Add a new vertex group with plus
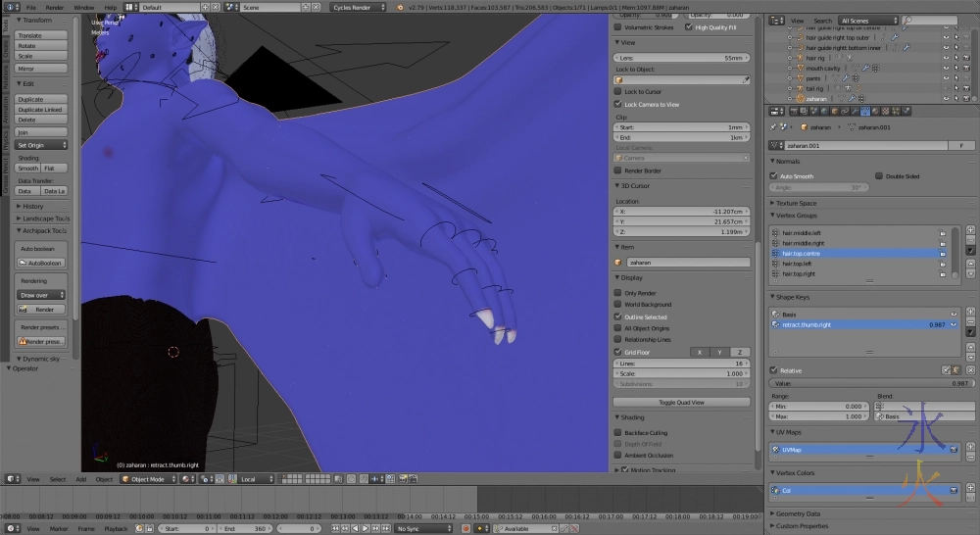The height and width of the screenshot is (535, 980). click(x=970, y=230)
